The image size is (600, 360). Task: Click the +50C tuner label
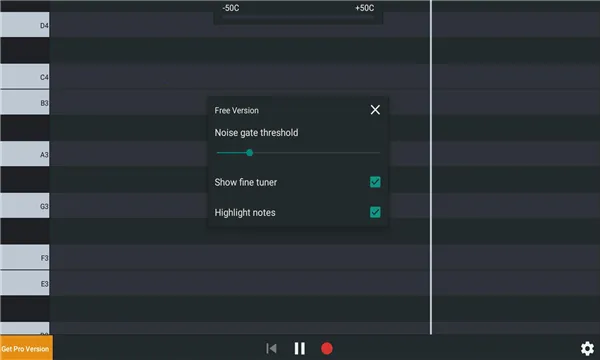pyautogui.click(x=365, y=8)
